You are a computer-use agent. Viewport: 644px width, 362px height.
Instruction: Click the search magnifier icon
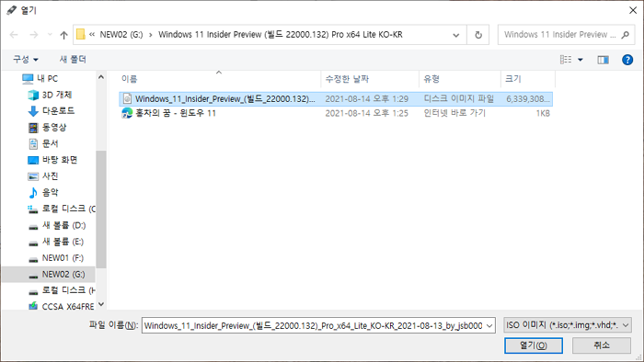pyautogui.click(x=625, y=35)
